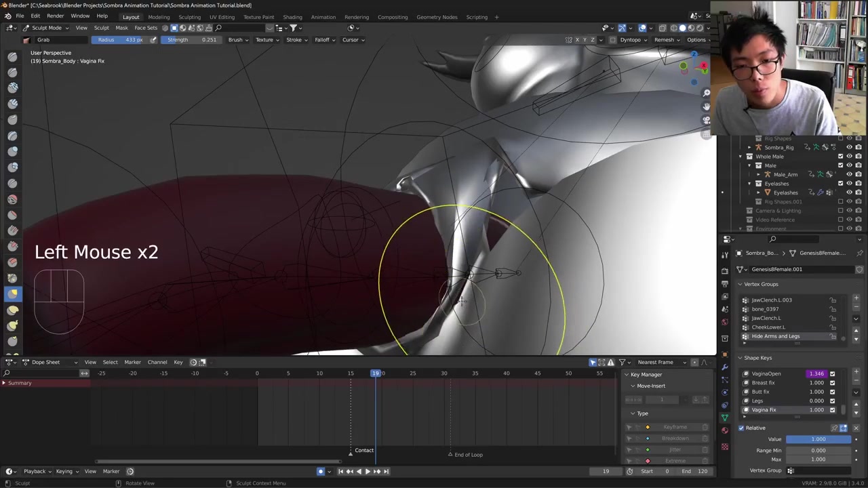Click the Remesh button in header

click(663, 39)
